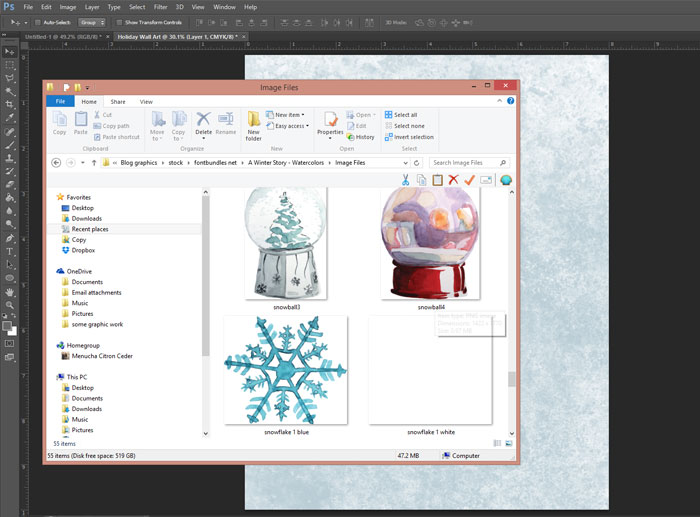The height and width of the screenshot is (517, 700).
Task: Open recent locations arrow beside Forward
Action: click(x=83, y=163)
